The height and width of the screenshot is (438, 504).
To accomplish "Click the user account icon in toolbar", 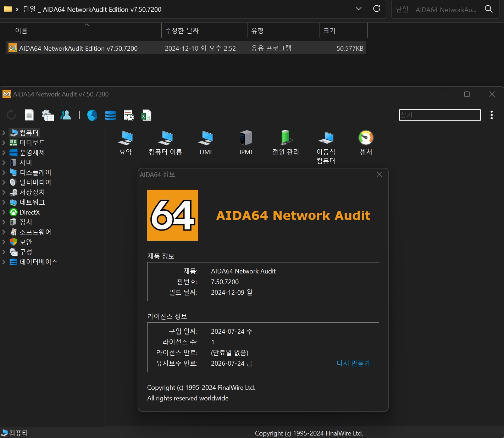I will pyautogui.click(x=66, y=115).
